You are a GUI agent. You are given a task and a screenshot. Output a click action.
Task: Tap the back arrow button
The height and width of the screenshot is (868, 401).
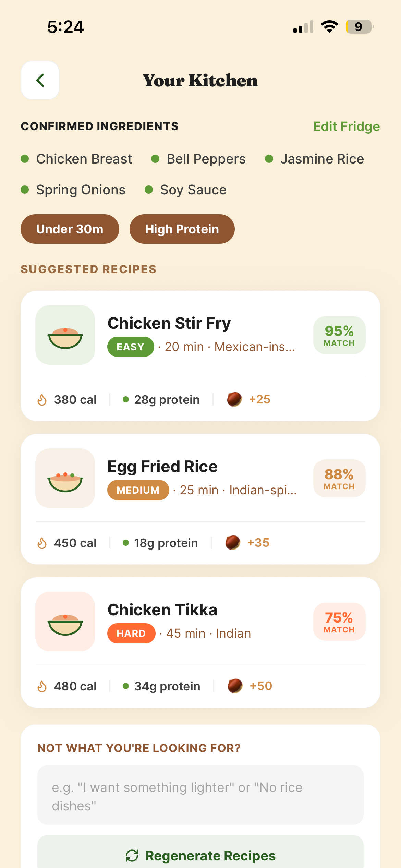pyautogui.click(x=40, y=80)
